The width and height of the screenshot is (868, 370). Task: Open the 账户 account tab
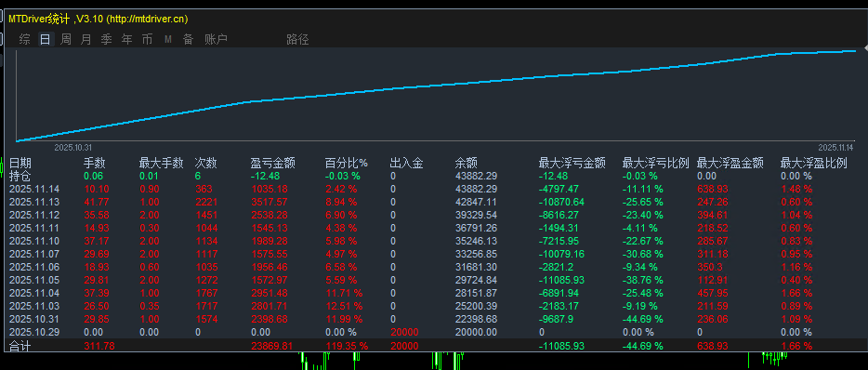tap(216, 39)
